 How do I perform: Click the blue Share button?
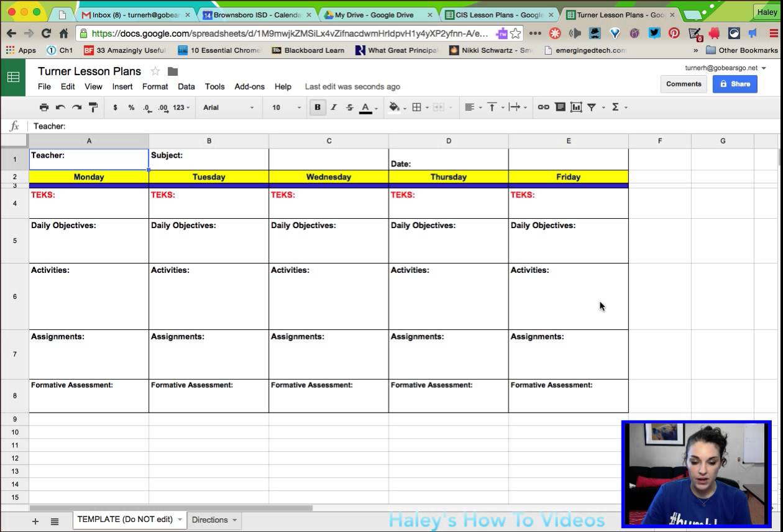click(735, 84)
